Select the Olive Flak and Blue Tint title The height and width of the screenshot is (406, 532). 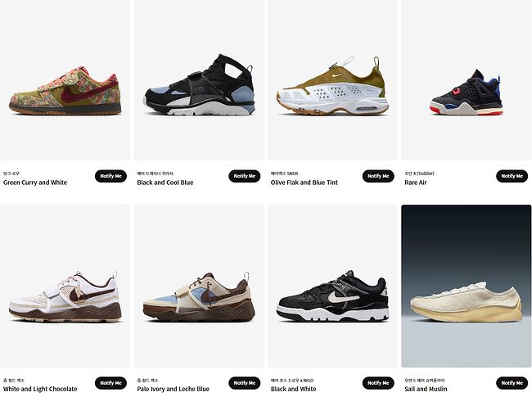(x=304, y=183)
